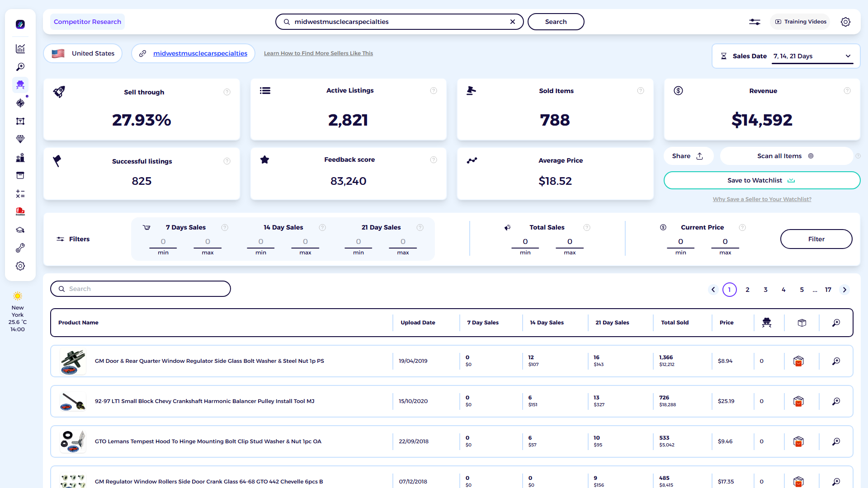Image resolution: width=868 pixels, height=488 pixels.
Task: Click GTO Lemans Tempest Hood product name
Action: pos(208,441)
